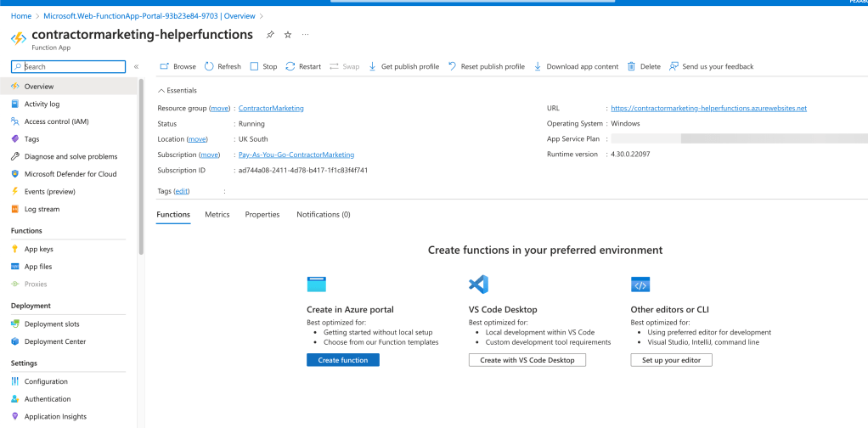This screenshot has height=428, width=868.
Task: Switch to the Notifications (0) tab
Action: (x=324, y=215)
